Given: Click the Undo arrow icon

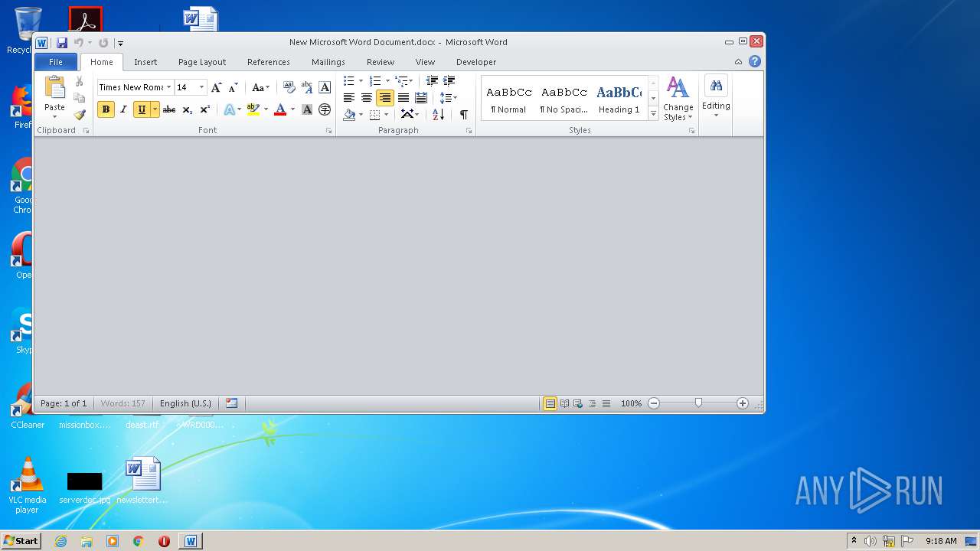Looking at the screenshot, I should click(x=78, y=43).
